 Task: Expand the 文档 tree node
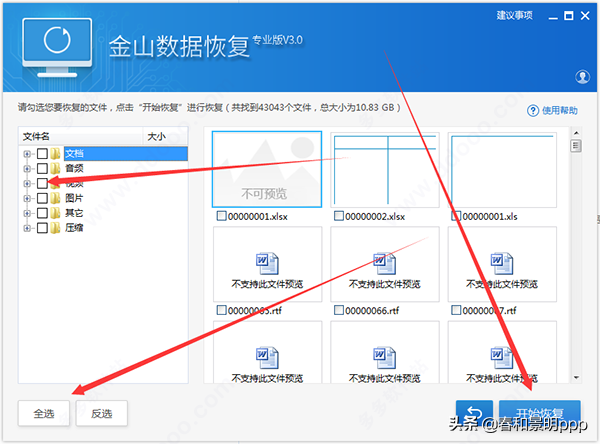[27, 154]
